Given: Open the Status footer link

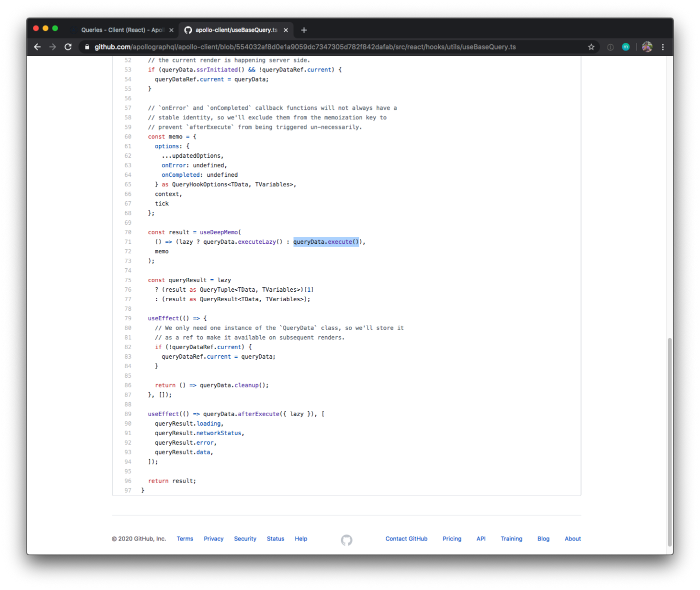Looking at the screenshot, I should [275, 539].
